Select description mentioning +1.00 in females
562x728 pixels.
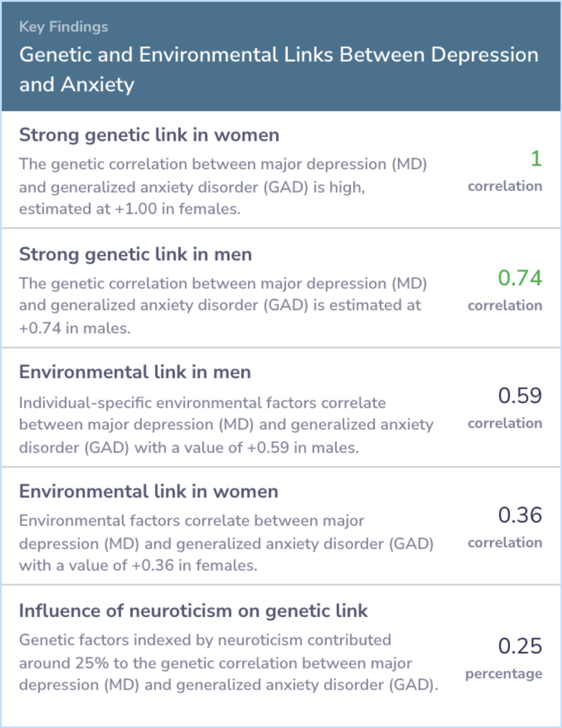click(x=223, y=186)
